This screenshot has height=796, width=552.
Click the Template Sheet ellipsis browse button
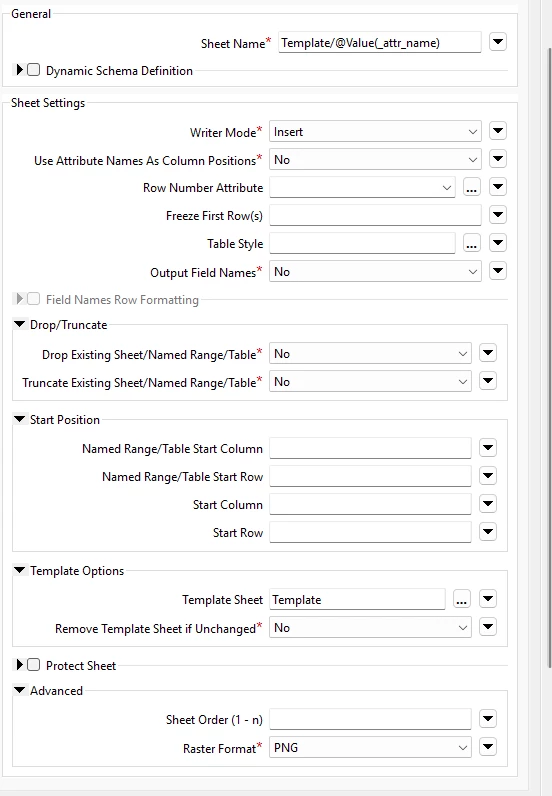tap(462, 600)
